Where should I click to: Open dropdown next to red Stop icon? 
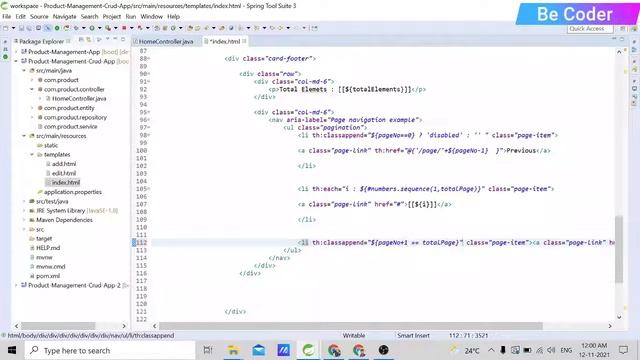tap(131, 28)
